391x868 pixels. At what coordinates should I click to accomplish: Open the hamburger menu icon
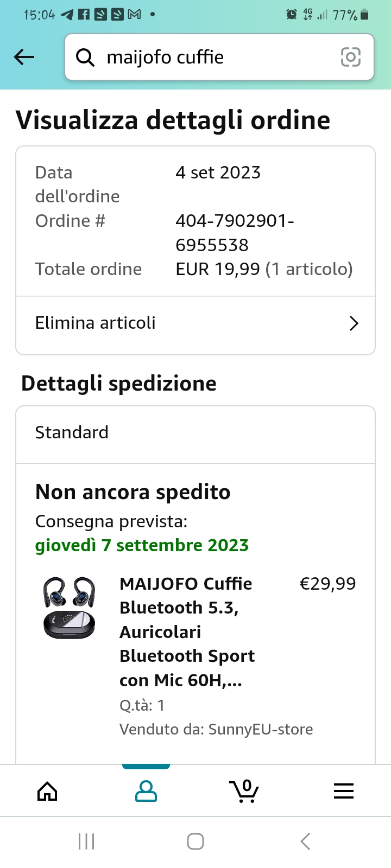pos(343,792)
